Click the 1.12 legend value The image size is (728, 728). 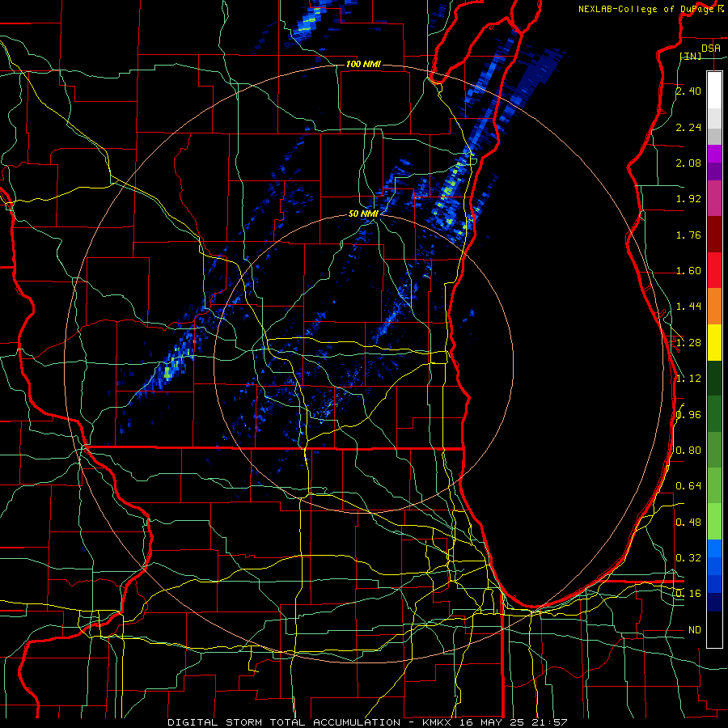(688, 379)
